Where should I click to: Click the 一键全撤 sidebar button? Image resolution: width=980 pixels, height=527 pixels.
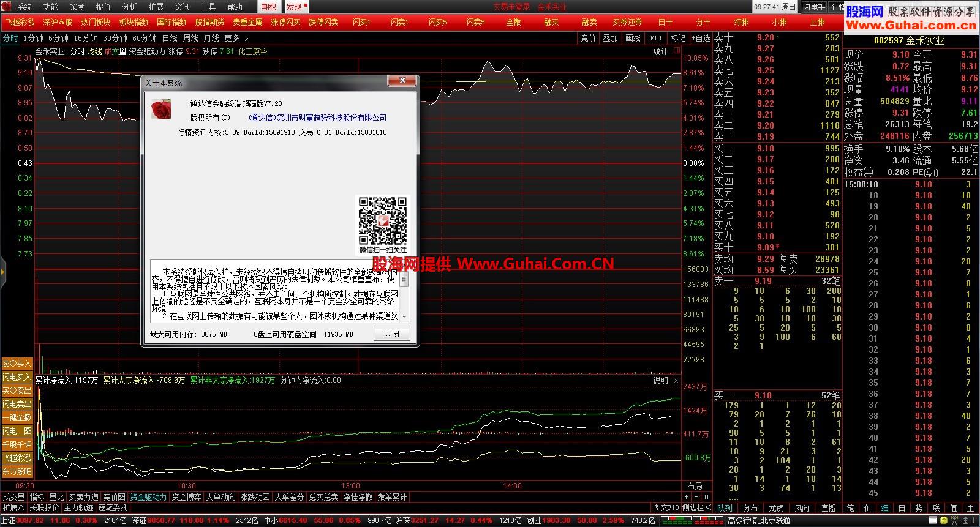(17, 417)
